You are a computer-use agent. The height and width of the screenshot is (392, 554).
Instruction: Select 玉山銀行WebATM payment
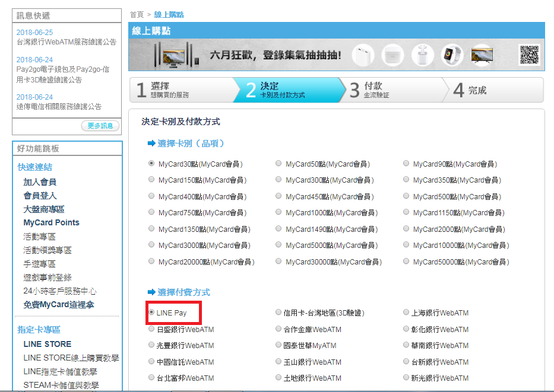click(278, 361)
